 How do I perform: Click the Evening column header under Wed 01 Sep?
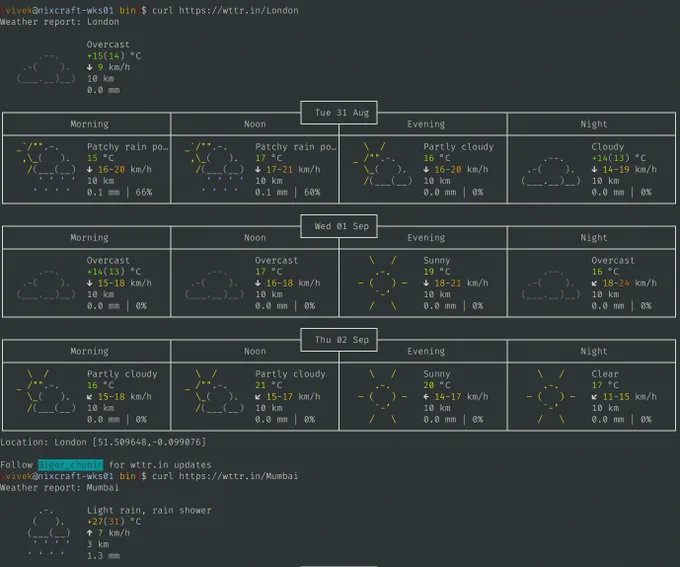click(x=426, y=238)
